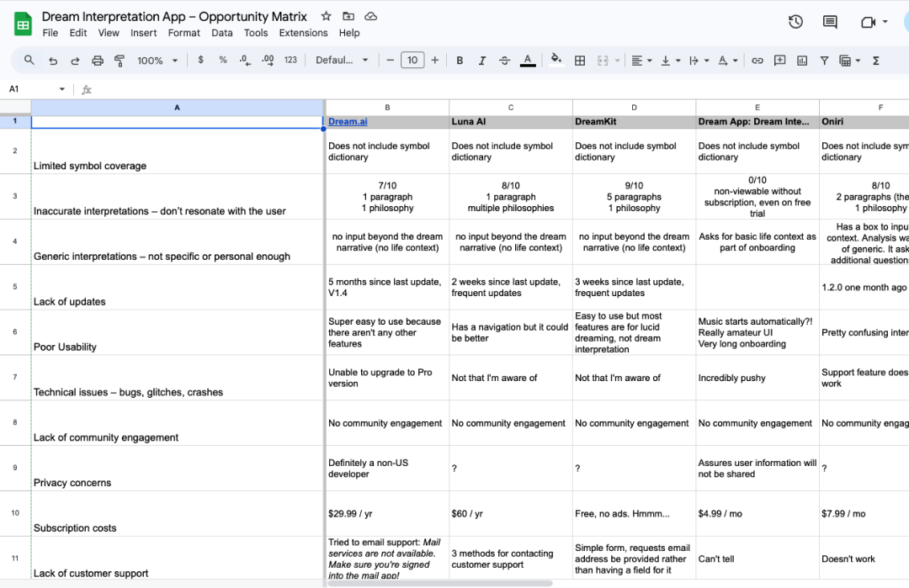The image size is (909, 588).
Task: Start a Meet video call
Action: click(x=867, y=22)
